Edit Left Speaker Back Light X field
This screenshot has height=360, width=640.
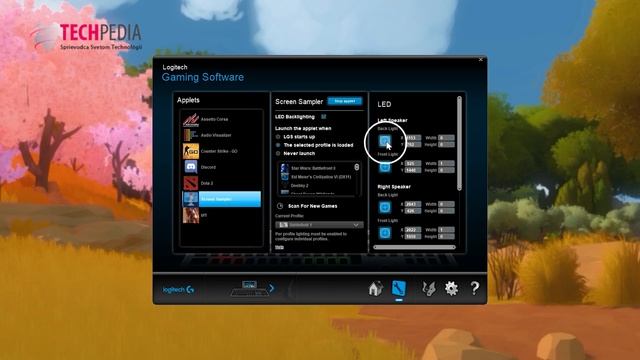(413, 138)
